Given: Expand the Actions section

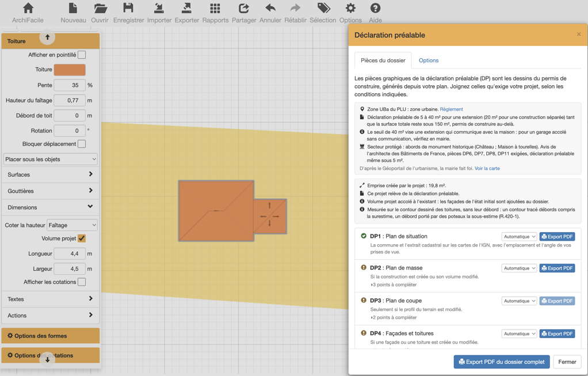Looking at the screenshot, I should [51, 316].
